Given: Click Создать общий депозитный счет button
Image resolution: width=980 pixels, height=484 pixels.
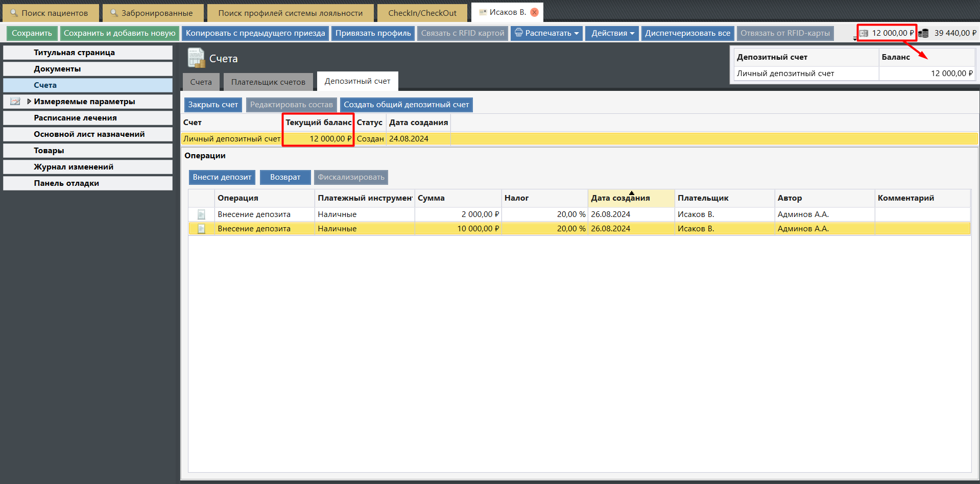Looking at the screenshot, I should point(406,105).
